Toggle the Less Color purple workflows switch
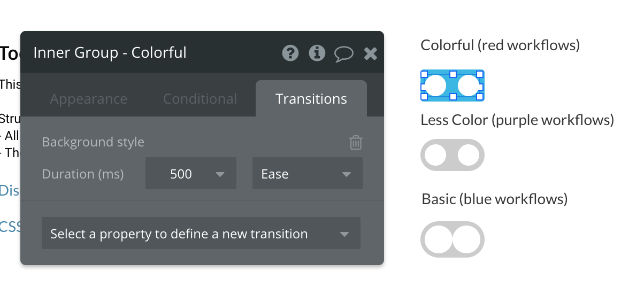Viewport: 644px width, 295px height. [452, 155]
